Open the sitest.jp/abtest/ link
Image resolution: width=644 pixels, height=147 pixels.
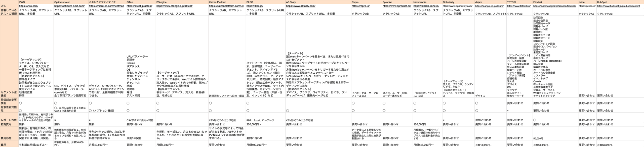pyautogui.click(x=139, y=6)
